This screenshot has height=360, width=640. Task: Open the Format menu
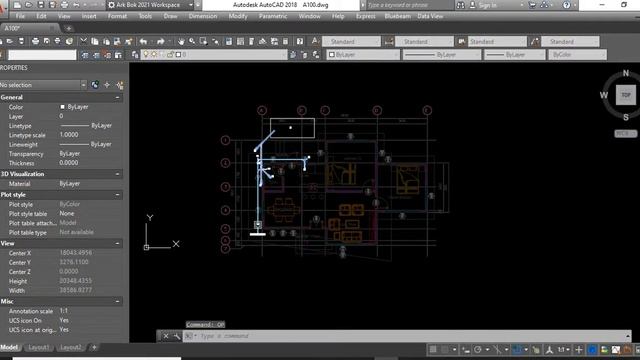click(117, 16)
